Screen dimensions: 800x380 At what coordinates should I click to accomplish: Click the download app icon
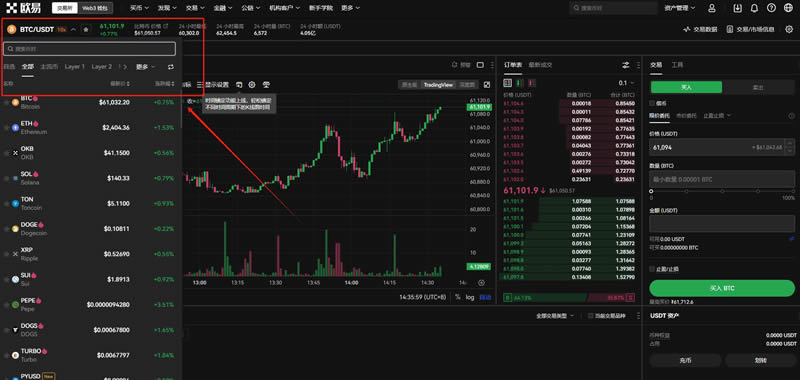coord(737,8)
